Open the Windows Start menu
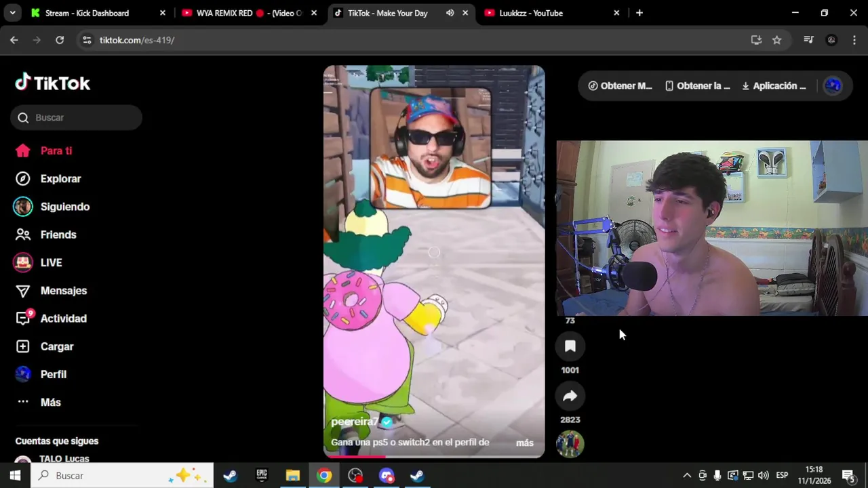This screenshot has width=868, height=488. (15, 476)
